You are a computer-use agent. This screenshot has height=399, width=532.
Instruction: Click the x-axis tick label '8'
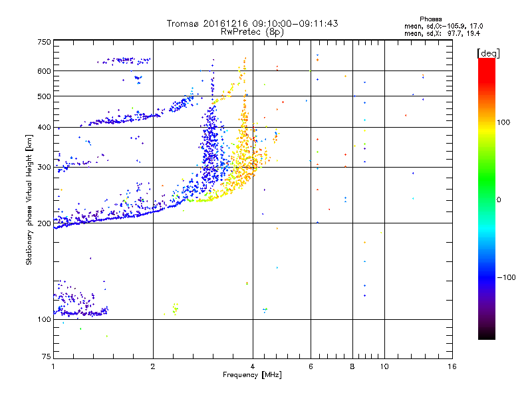352,366
